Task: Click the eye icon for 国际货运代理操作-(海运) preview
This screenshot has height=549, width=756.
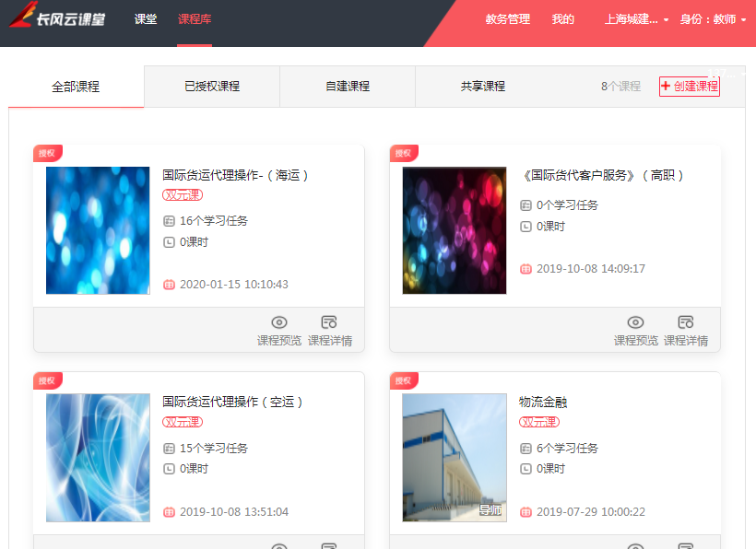Action: point(278,322)
